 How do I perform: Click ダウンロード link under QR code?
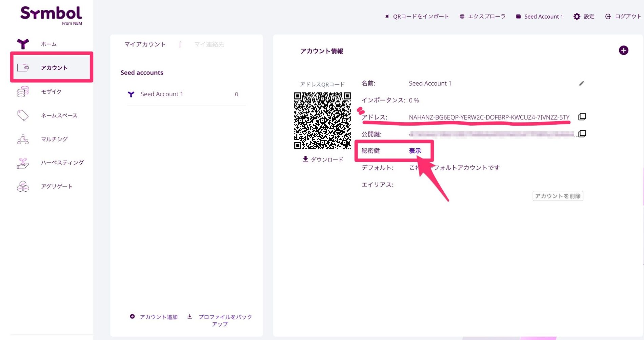point(327,160)
